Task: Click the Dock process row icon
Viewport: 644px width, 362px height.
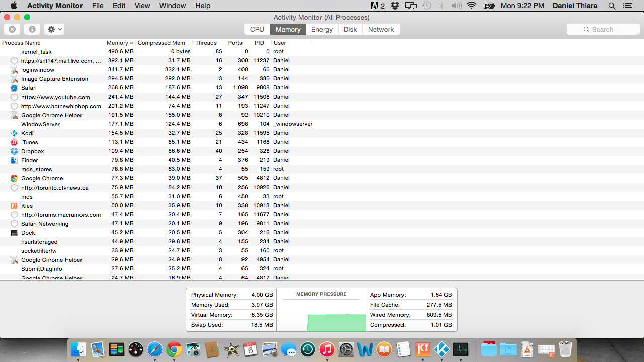Action: tap(14, 233)
